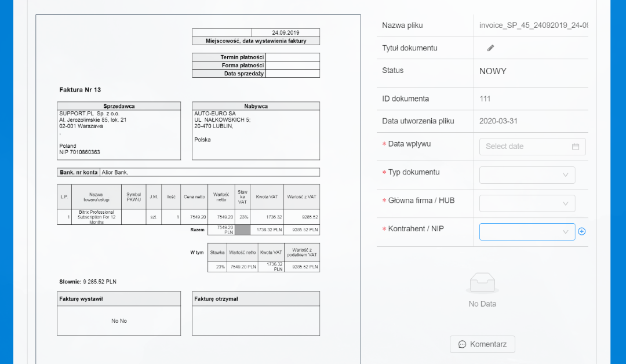The image size is (626, 364).
Task: Click the Nazwa pliku label
Action: coord(402,25)
